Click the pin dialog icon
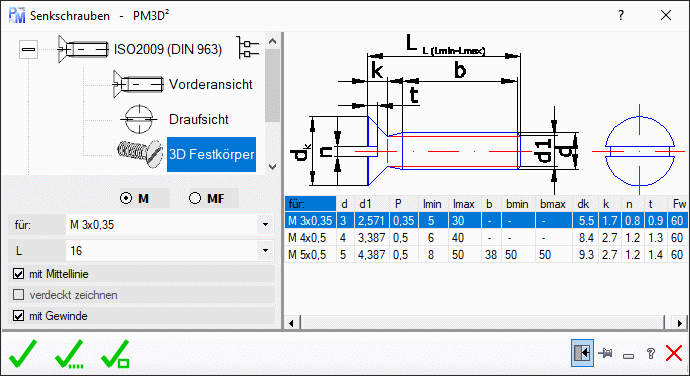 (x=606, y=353)
